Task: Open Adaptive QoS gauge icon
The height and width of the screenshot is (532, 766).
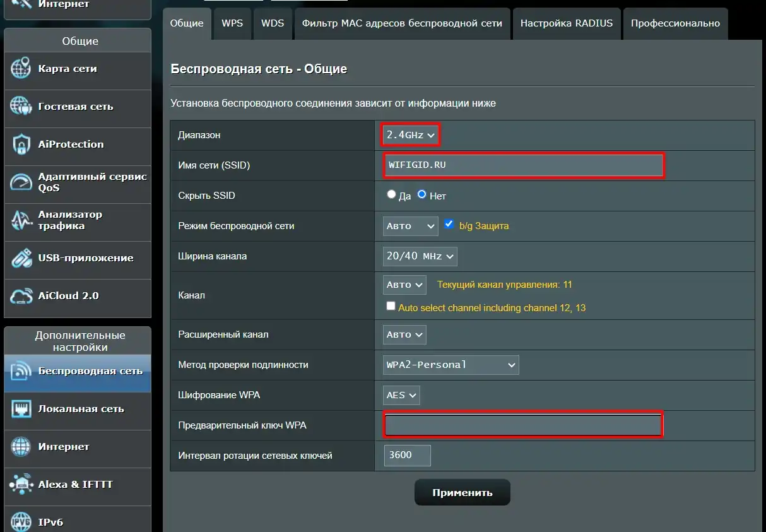Action: [21, 182]
